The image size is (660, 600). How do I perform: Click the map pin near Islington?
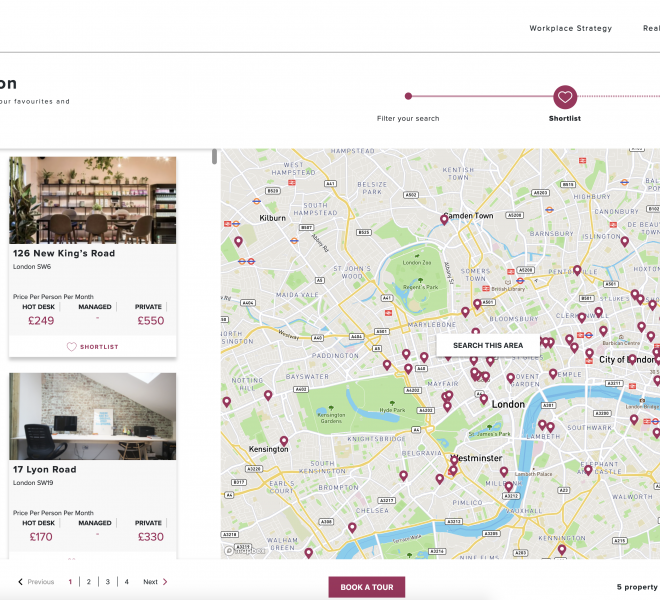(x=625, y=242)
